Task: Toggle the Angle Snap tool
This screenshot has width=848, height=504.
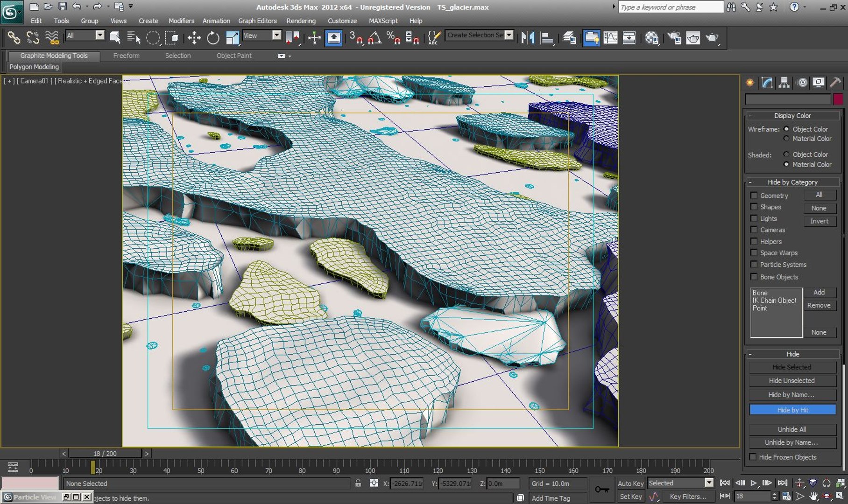Action: click(375, 38)
